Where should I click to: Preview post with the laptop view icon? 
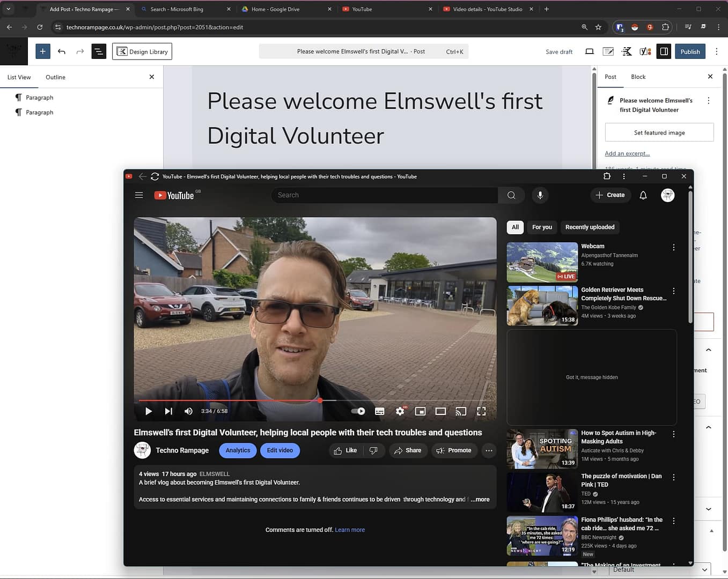(589, 51)
